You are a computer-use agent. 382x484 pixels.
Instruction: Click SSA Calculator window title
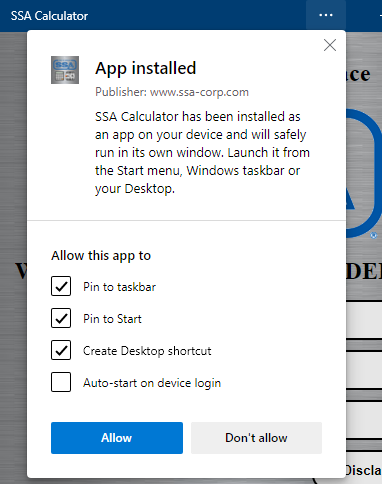click(x=49, y=16)
